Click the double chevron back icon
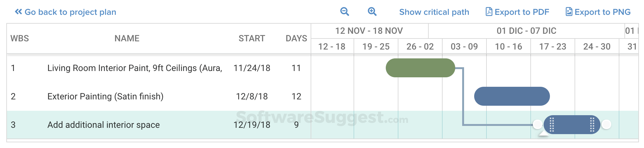Screen dimensions: 644x148 click(x=18, y=12)
